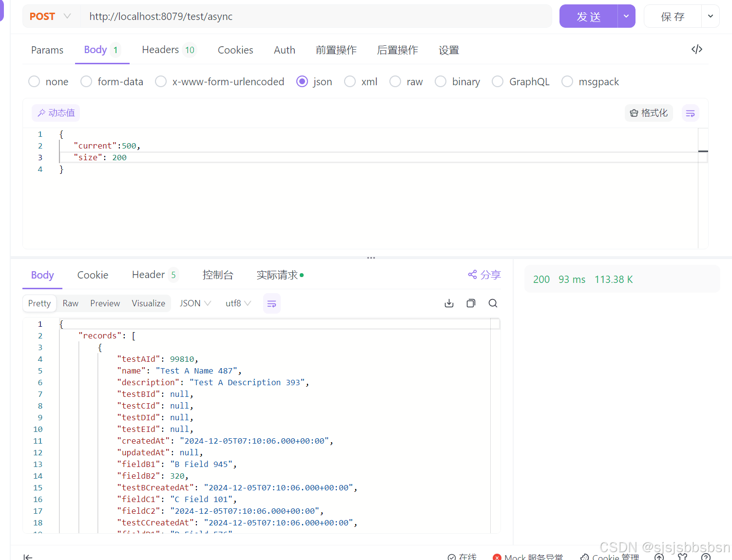Open the response Cookie tab
732x560 pixels.
(x=93, y=275)
